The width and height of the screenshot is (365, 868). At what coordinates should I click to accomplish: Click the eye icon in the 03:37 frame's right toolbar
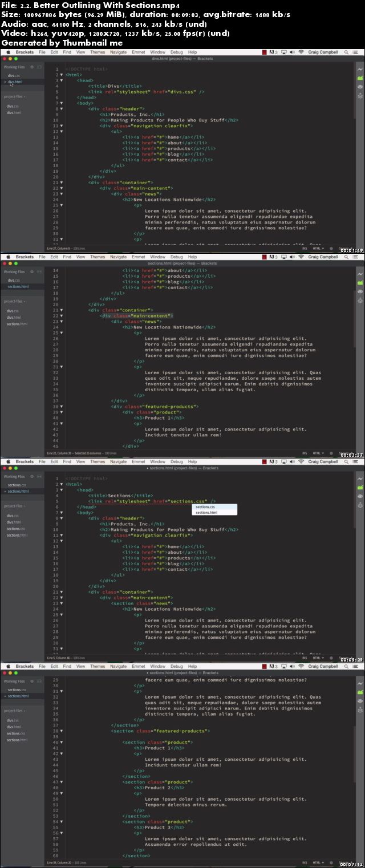coord(360,291)
